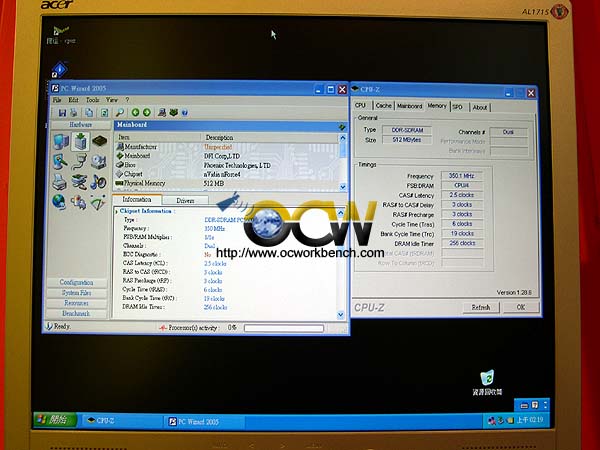The image size is (600, 450).
Task: Open the Resources section in PC Wizard sidebar
Action: pos(77,303)
